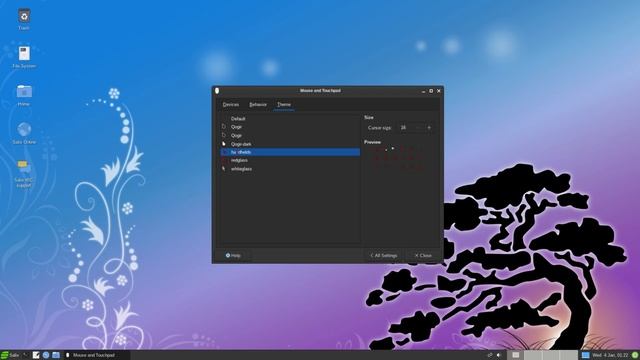Image resolution: width=640 pixels, height=360 pixels.
Task: Select the redglass cursor theme
Action: [290, 160]
